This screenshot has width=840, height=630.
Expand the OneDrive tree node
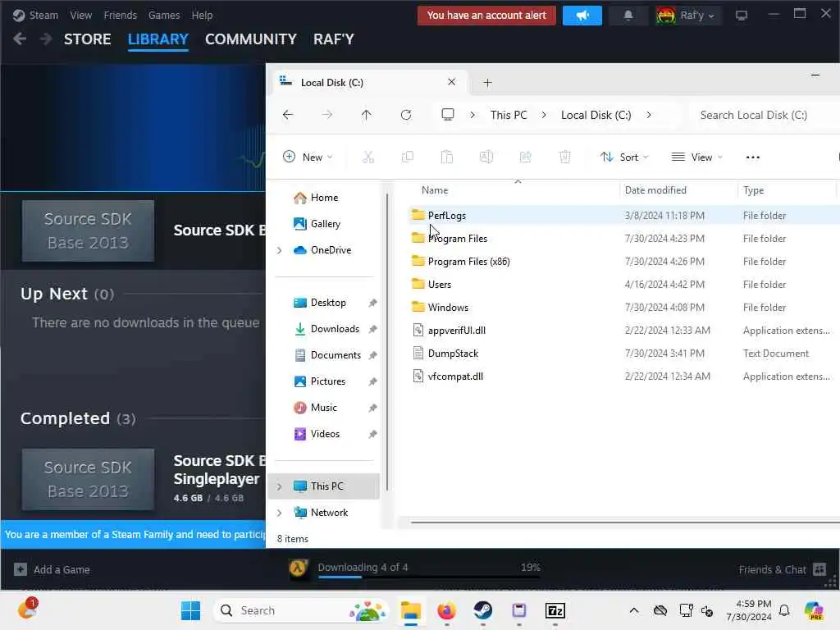coord(279,250)
